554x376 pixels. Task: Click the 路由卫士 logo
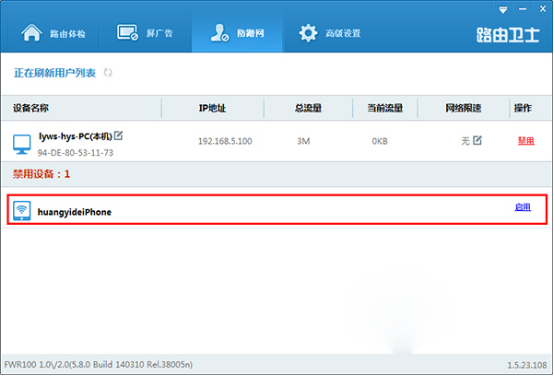(508, 35)
